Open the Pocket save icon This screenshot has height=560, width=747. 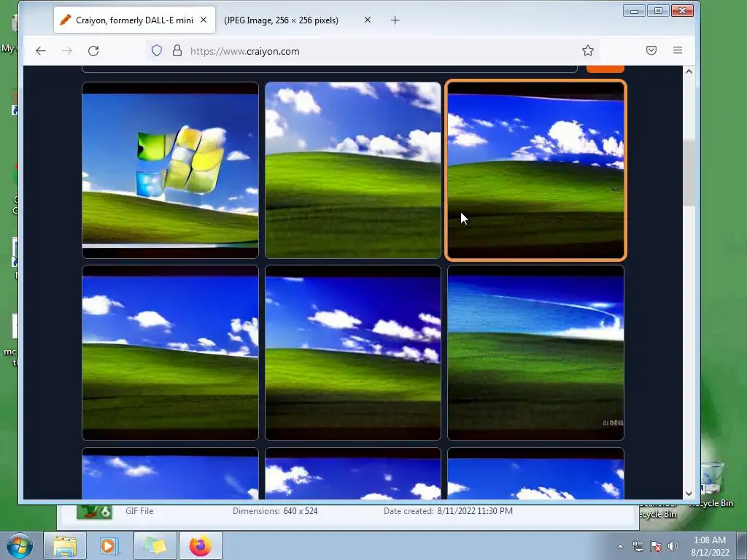point(651,50)
